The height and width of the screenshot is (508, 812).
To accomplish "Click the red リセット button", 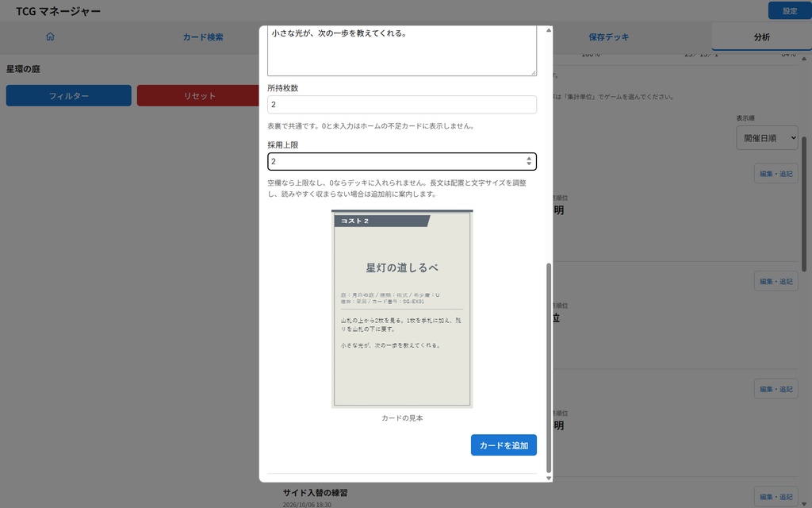I will point(198,96).
